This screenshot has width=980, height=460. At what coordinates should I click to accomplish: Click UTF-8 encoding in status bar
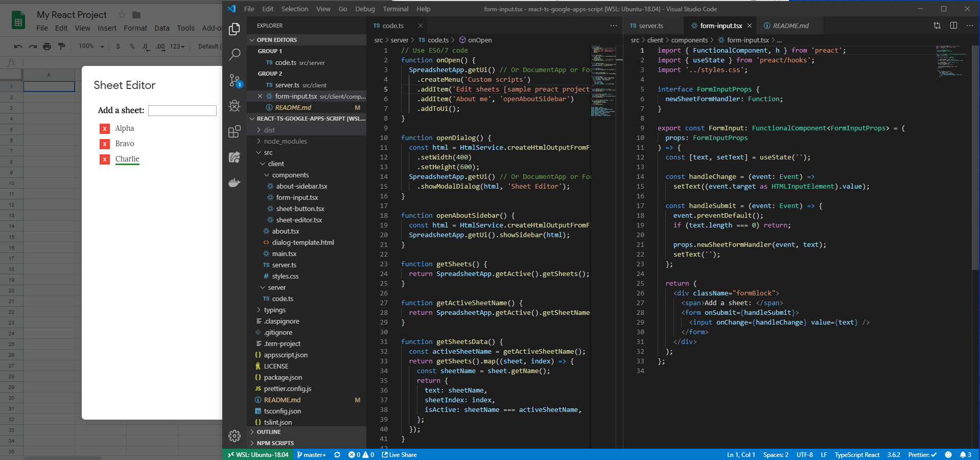pos(805,455)
